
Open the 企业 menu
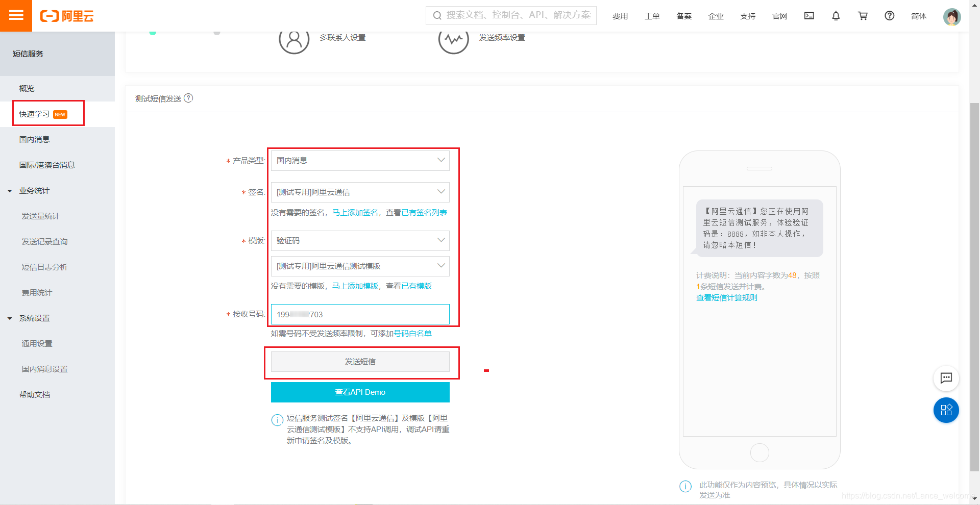click(x=716, y=16)
